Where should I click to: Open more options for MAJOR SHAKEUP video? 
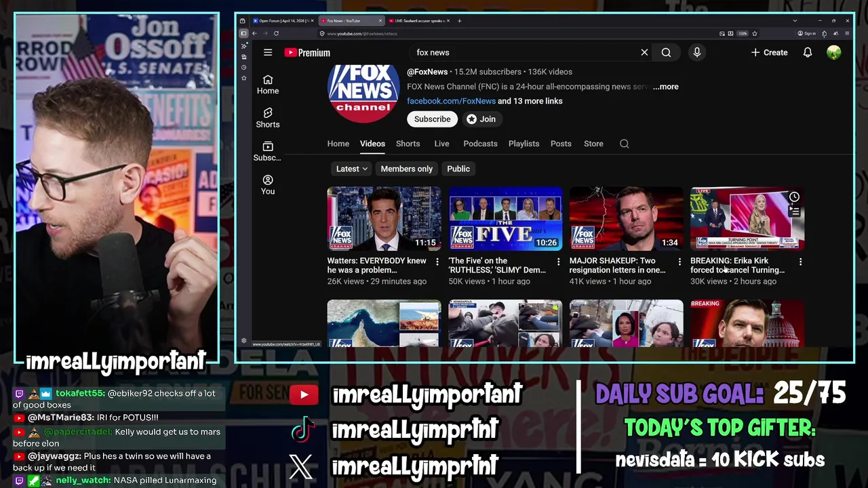pos(679,262)
